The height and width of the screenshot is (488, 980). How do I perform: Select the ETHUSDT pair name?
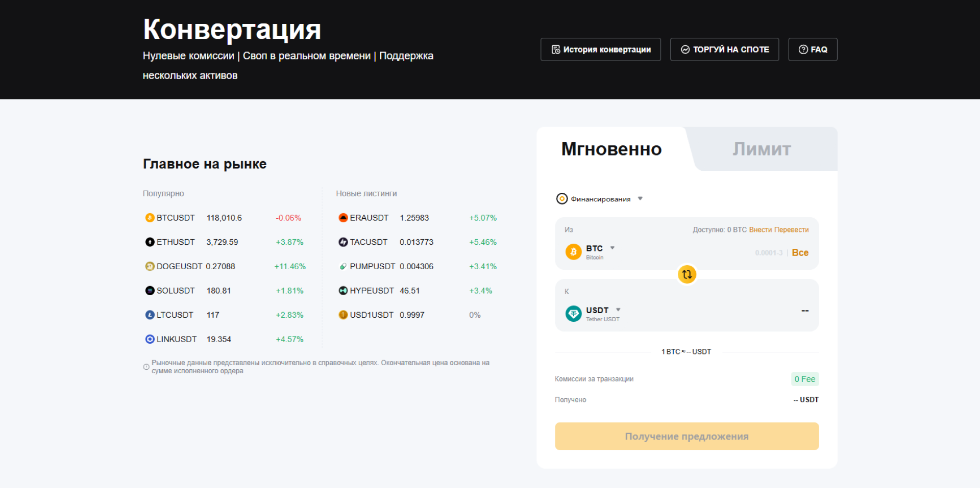pos(176,242)
